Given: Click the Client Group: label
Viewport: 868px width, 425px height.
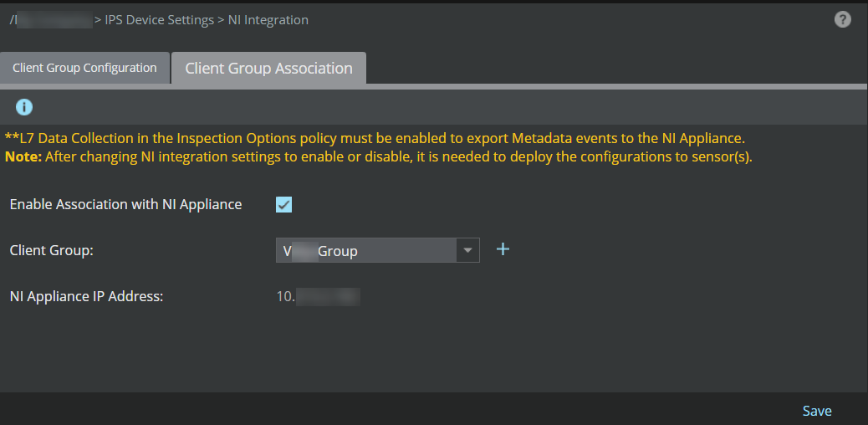Looking at the screenshot, I should point(52,250).
